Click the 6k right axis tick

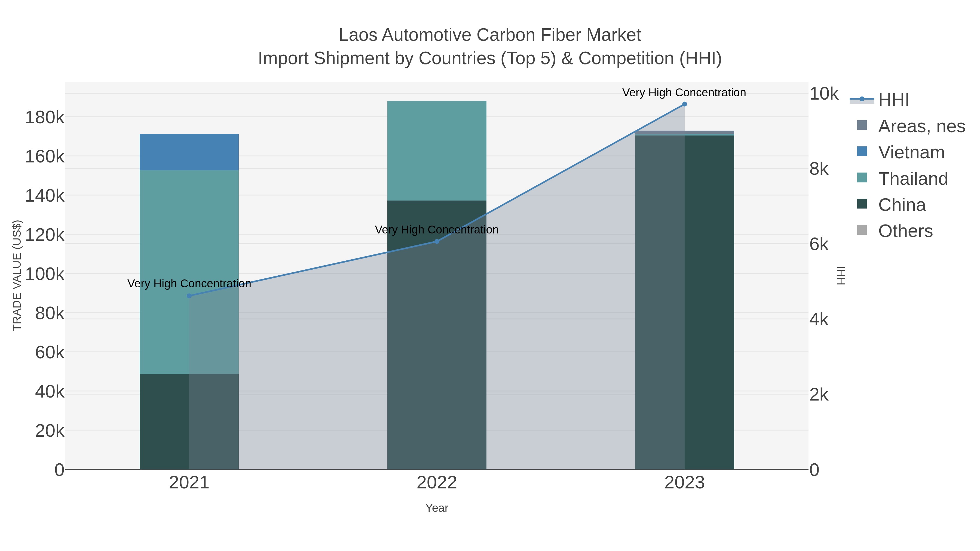point(819,244)
